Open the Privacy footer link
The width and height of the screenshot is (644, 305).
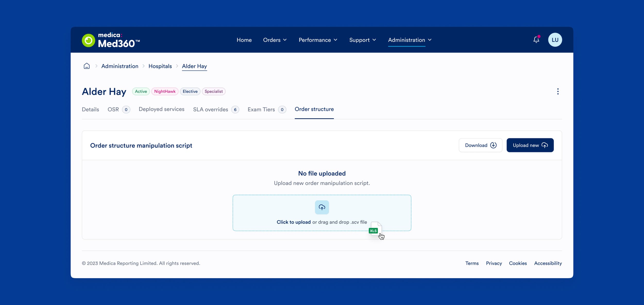[494, 263]
